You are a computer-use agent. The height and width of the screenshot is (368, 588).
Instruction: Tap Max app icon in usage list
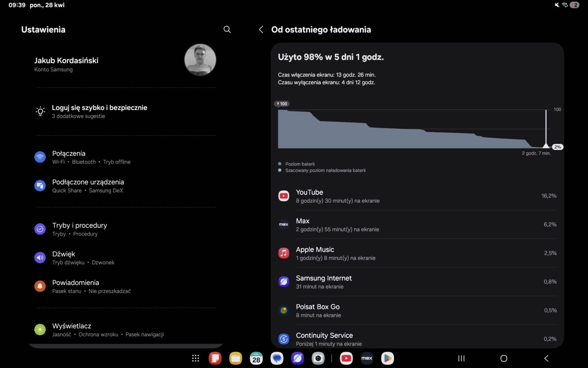tap(284, 225)
